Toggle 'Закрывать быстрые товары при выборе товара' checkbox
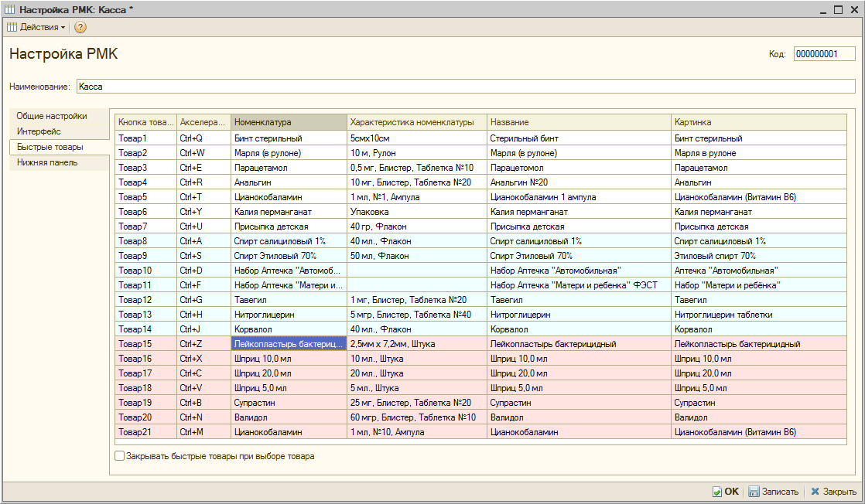 coord(119,456)
